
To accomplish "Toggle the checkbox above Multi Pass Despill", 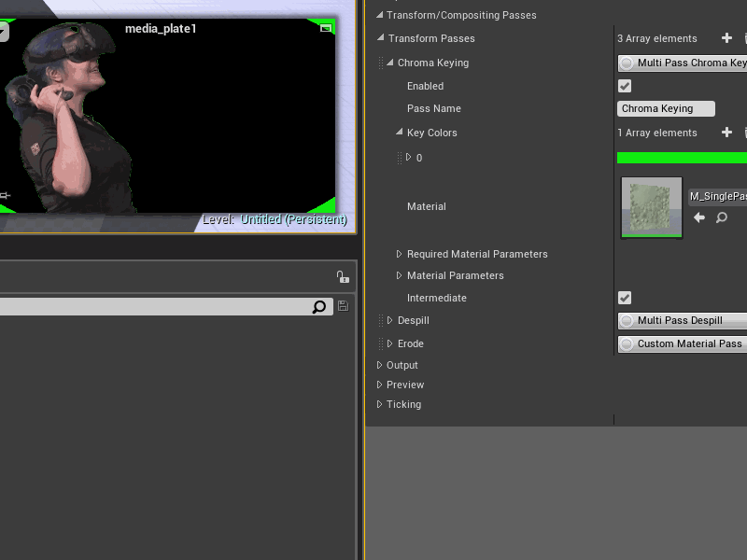I will [624, 298].
